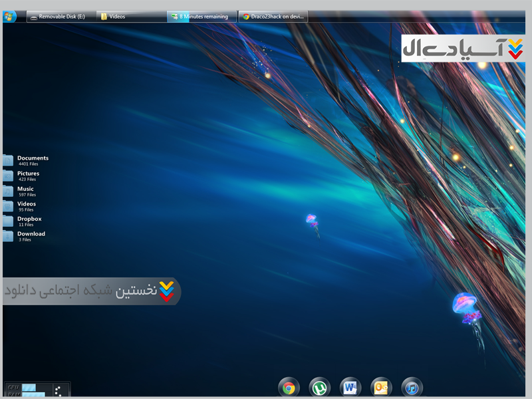Open Download folder with 3 files
Viewport: 532px width, 399px height.
(8, 236)
